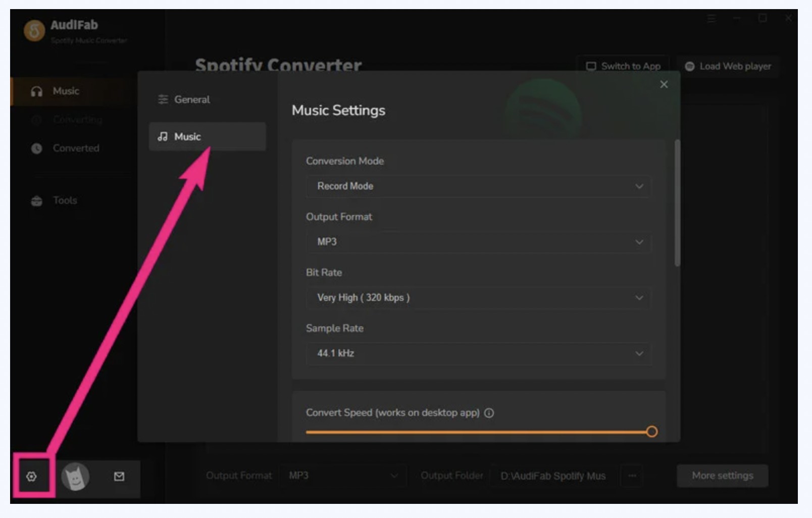This screenshot has width=812, height=518.
Task: Expand the Output Format dropdown in settings
Action: pyautogui.click(x=478, y=241)
